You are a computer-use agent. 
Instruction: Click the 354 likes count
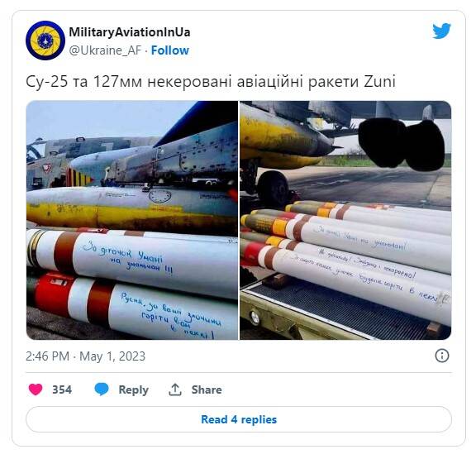(62, 389)
